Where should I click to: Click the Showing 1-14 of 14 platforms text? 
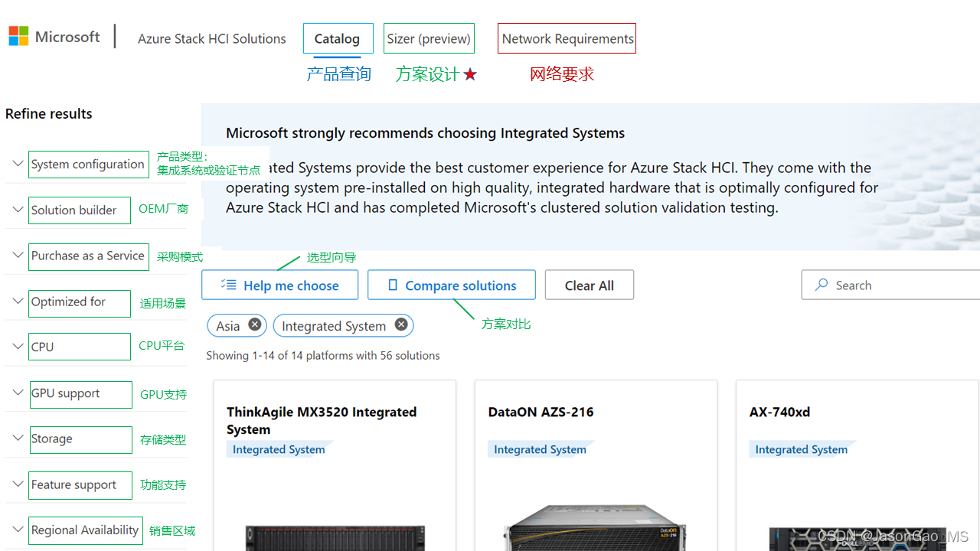[323, 355]
